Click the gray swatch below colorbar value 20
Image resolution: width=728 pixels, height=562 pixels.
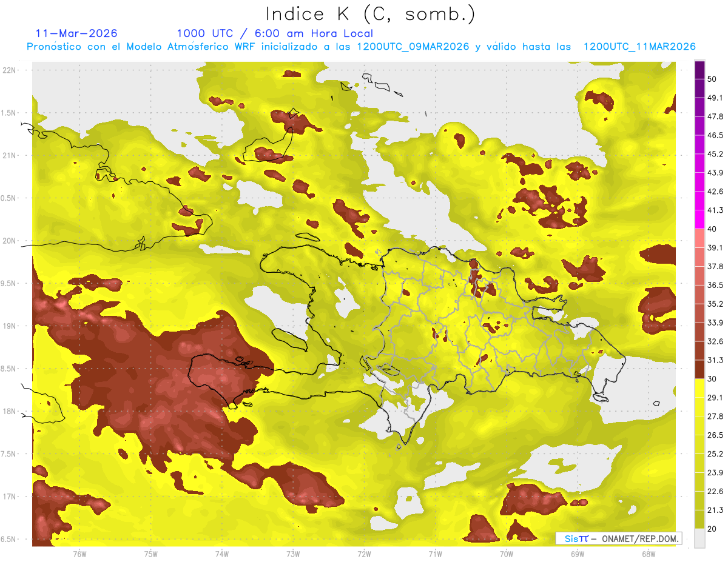700,538
